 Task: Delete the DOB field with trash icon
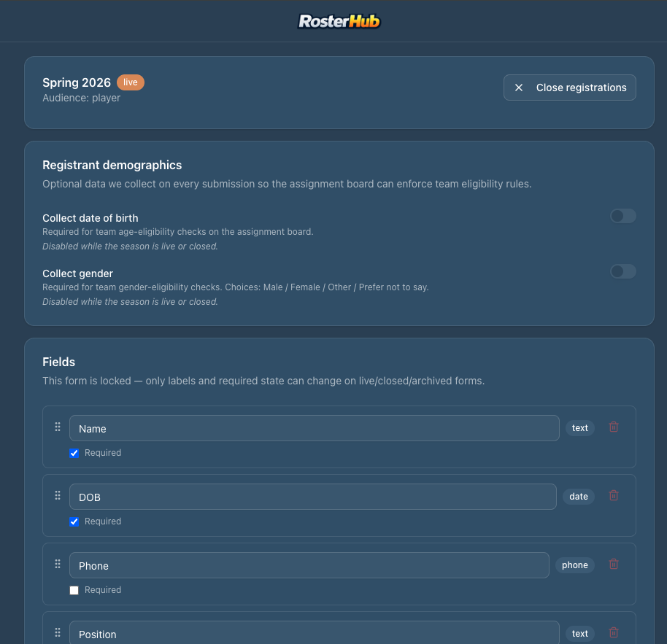[614, 495]
